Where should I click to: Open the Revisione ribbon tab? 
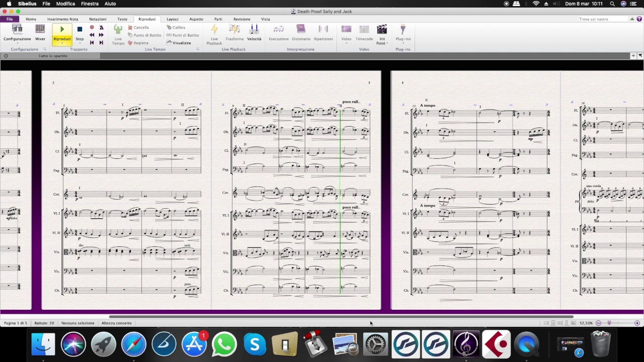[x=242, y=19]
